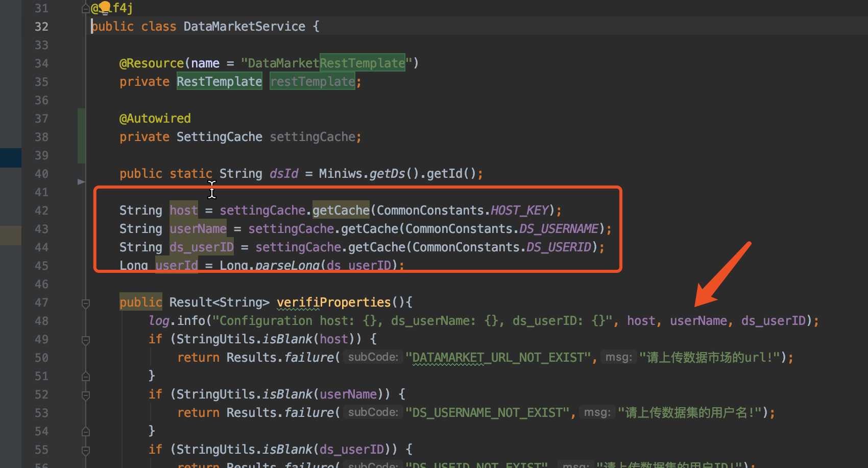
Task: Click the yellow intention bulb icon on line 31
Action: point(105,7)
